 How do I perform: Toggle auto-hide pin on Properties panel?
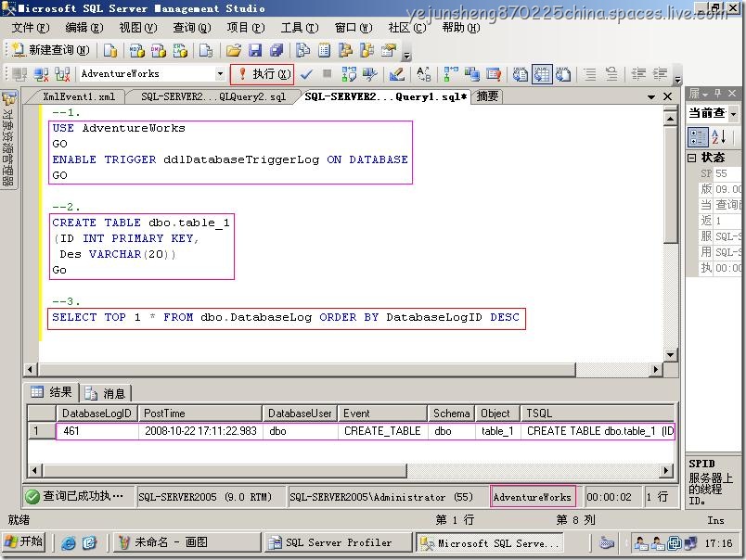(x=718, y=94)
